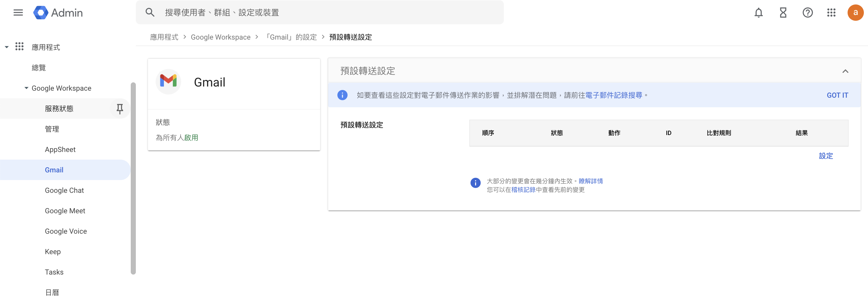Click the Gmail card title

coord(210,82)
